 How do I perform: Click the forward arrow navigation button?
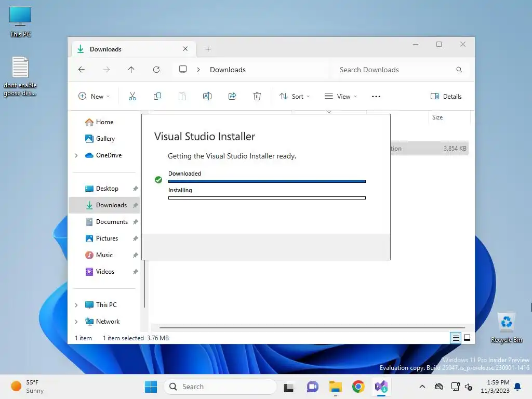tap(106, 70)
